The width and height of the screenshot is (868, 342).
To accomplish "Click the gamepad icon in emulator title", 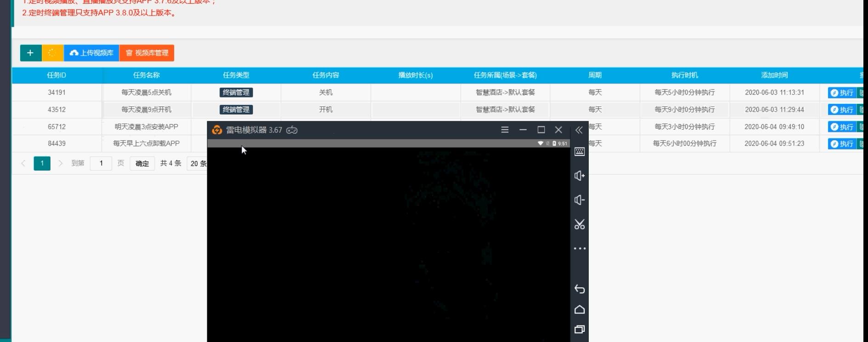I will tap(292, 130).
